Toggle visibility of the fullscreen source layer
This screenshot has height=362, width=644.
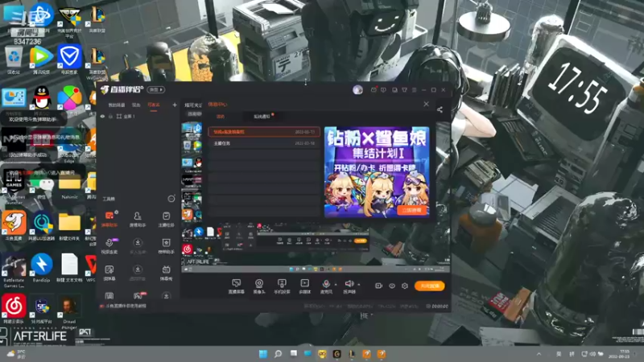coord(103,117)
